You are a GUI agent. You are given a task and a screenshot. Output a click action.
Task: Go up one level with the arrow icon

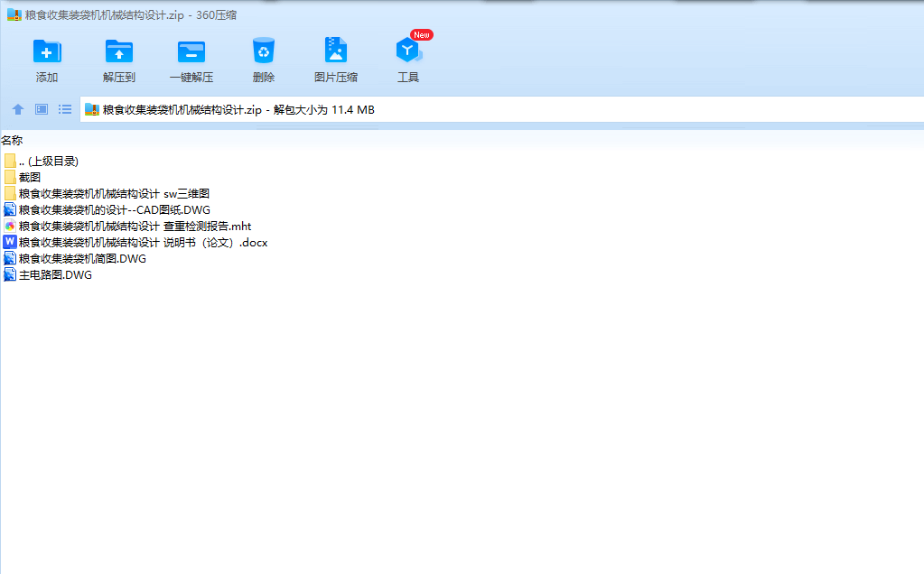[x=18, y=109]
